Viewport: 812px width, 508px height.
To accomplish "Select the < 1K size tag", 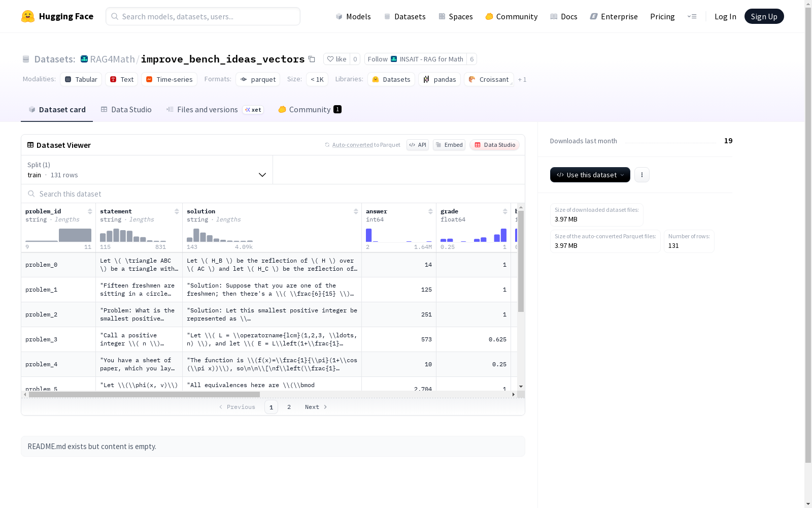I will coord(317,79).
